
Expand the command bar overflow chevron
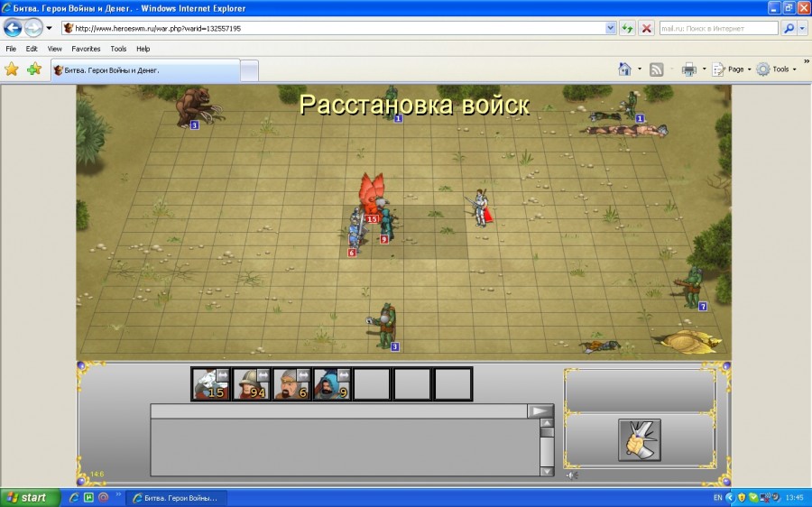(x=807, y=61)
